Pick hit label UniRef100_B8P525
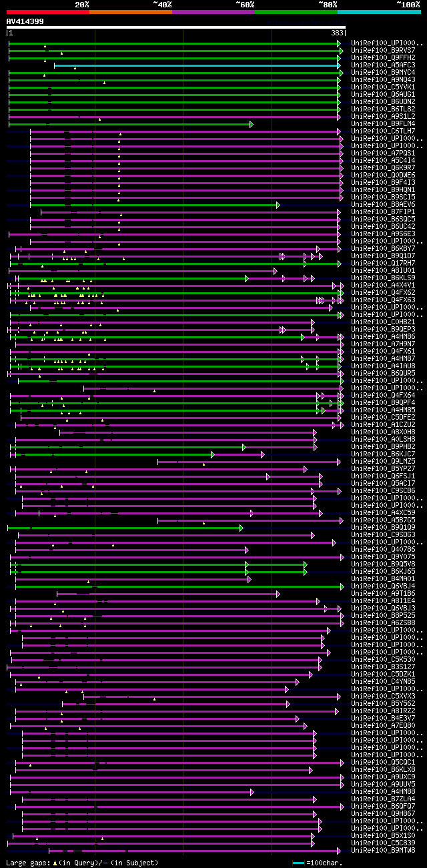The width and height of the screenshot is (427, 868). coord(383,615)
